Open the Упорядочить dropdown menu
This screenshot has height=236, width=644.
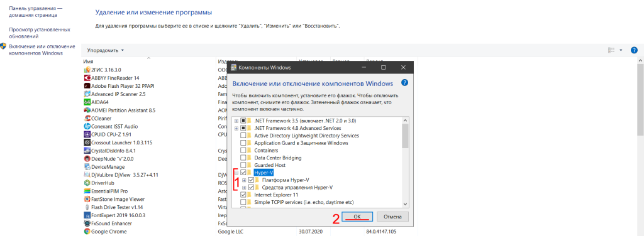point(106,50)
